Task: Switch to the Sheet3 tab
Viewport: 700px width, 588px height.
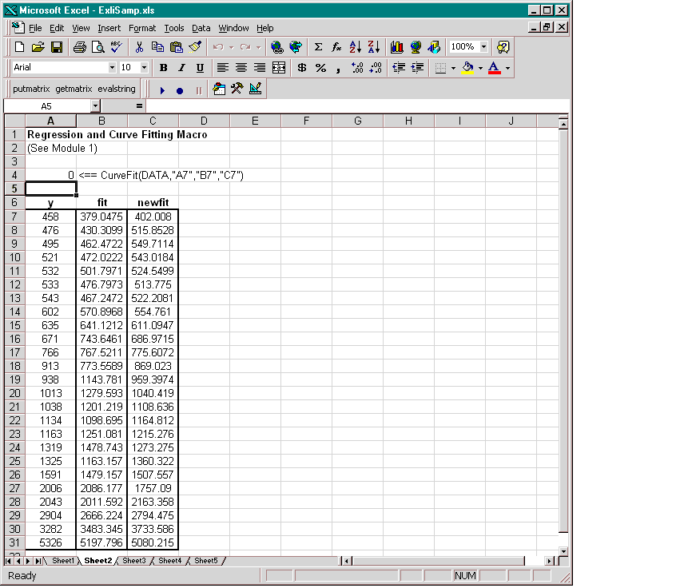Action: [134, 561]
